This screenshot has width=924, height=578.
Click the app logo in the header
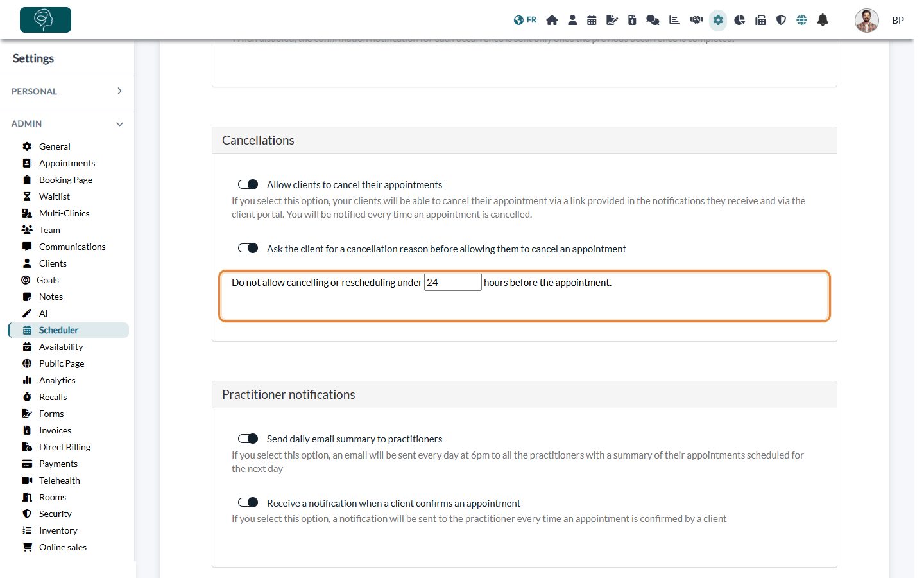[x=46, y=20]
